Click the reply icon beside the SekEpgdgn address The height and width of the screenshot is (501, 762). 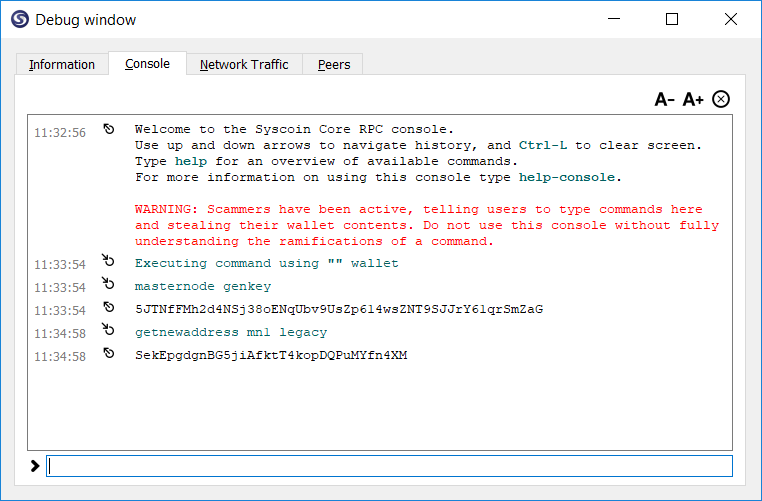[x=109, y=353]
